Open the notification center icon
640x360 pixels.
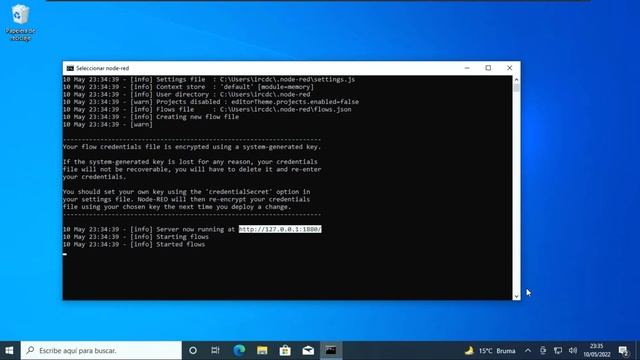623,351
